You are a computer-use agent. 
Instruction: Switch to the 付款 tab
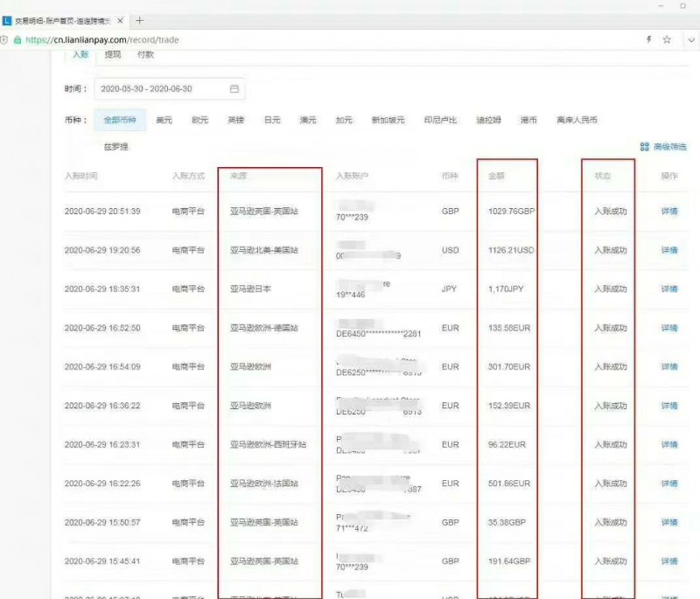(x=145, y=54)
